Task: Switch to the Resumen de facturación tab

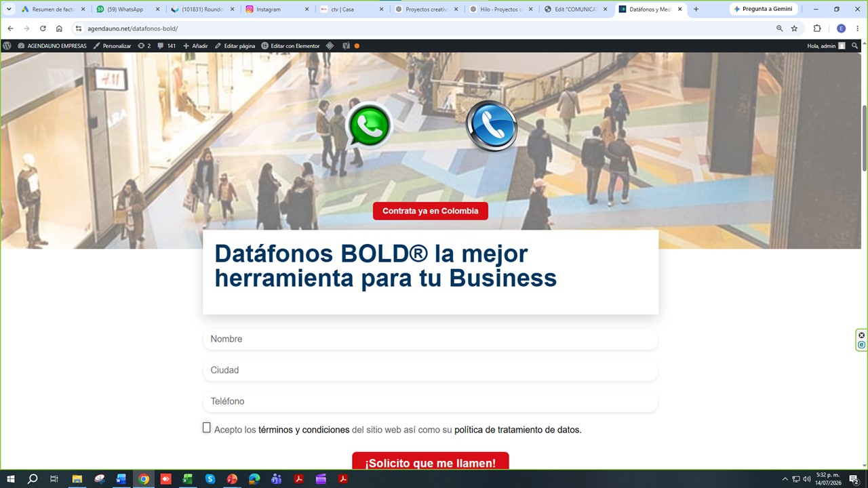Action: (x=54, y=9)
